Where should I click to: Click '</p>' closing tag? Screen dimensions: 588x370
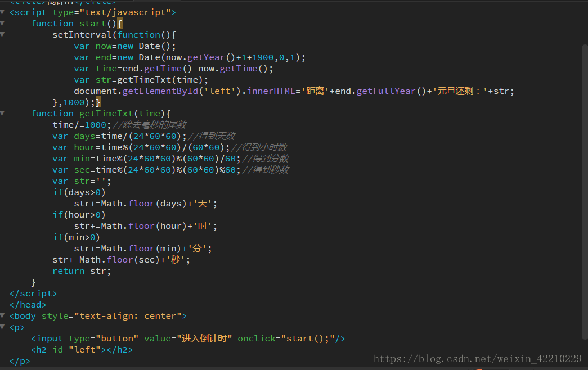point(20,361)
